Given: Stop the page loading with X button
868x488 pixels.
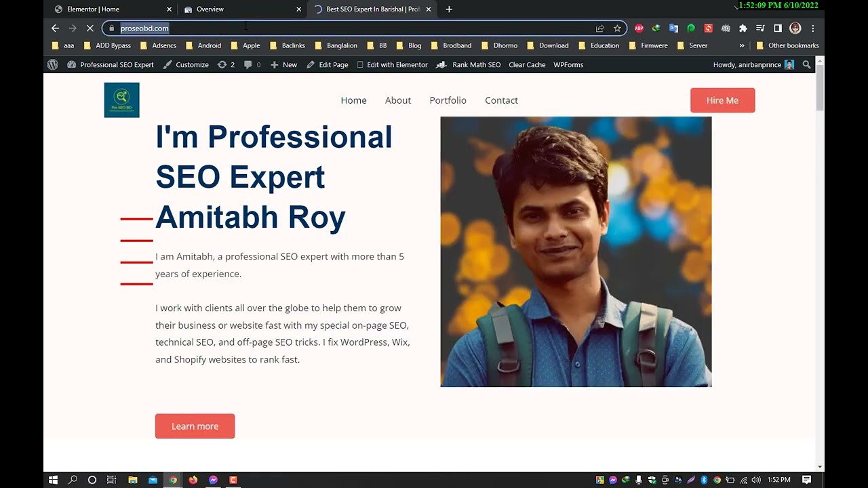Looking at the screenshot, I should coord(90,28).
